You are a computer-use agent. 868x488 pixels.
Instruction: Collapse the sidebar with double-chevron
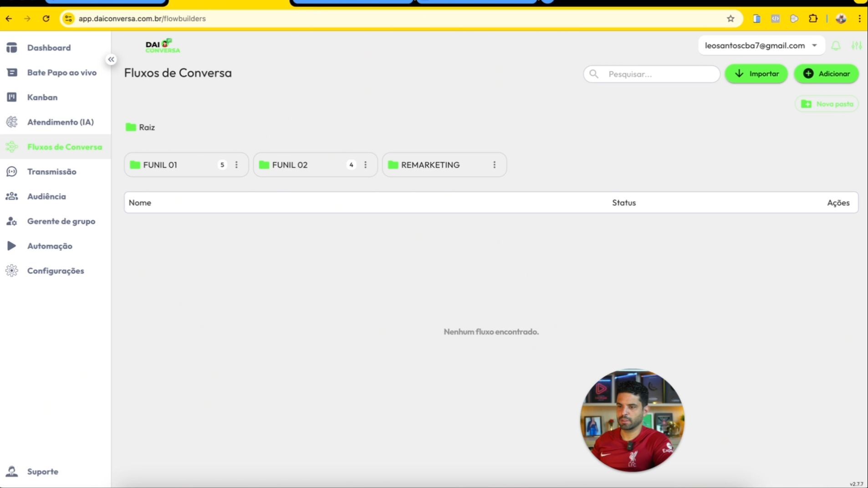(111, 59)
